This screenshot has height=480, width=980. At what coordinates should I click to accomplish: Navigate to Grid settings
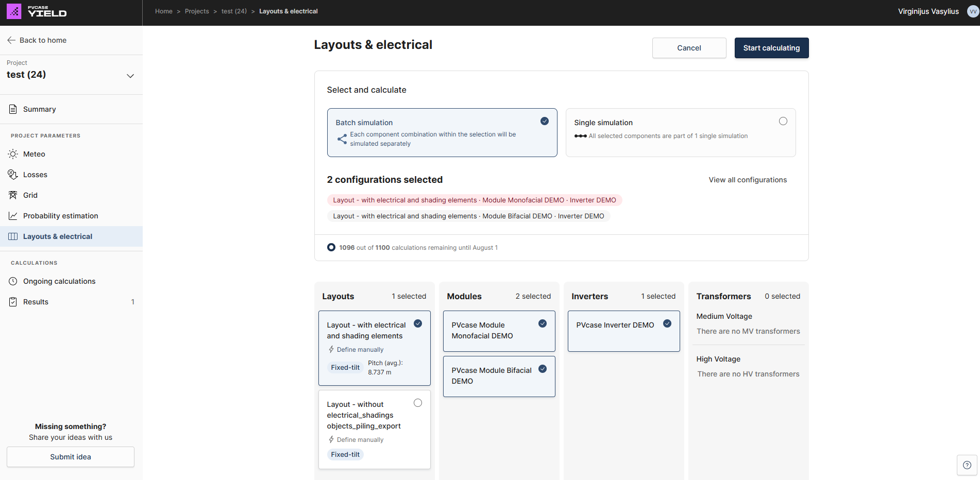71,195
